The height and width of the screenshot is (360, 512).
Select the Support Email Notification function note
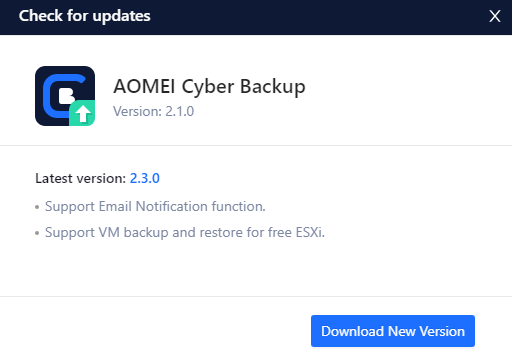click(155, 206)
